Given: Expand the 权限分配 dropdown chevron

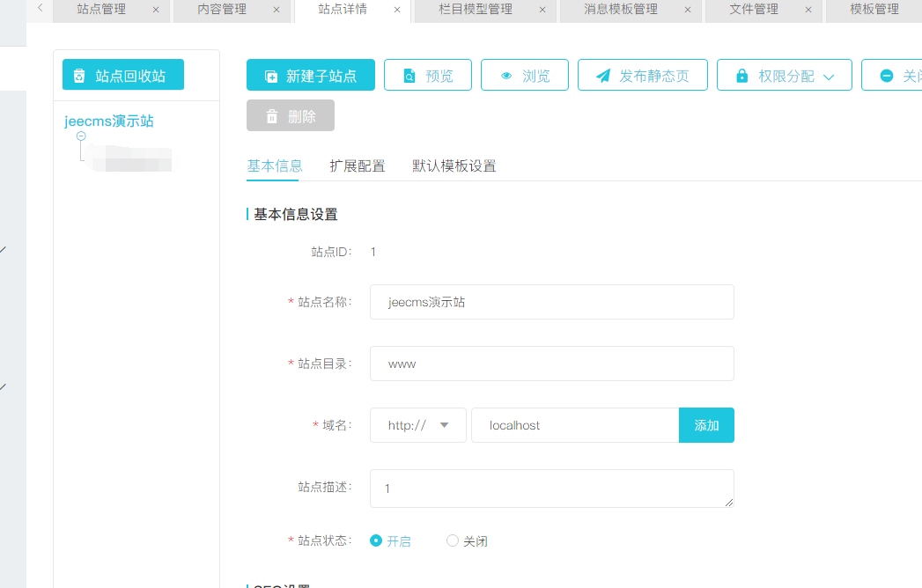Looking at the screenshot, I should (828, 77).
